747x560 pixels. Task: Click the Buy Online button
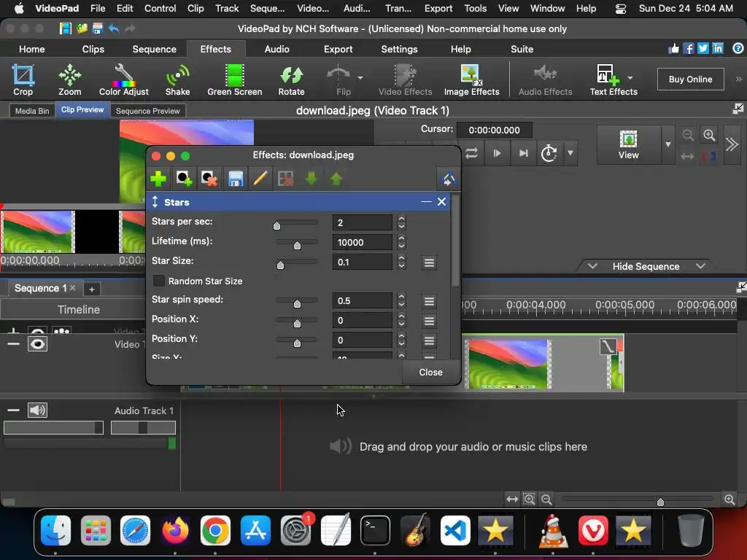[x=690, y=79]
